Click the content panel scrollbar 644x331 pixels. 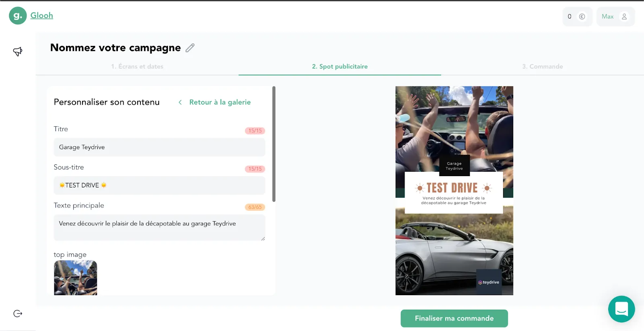click(x=274, y=144)
